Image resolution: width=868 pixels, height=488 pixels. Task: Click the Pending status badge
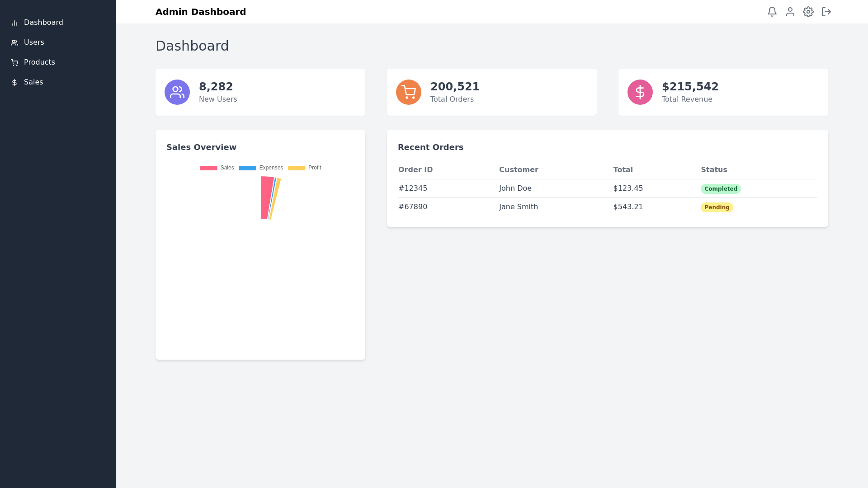pos(717,207)
